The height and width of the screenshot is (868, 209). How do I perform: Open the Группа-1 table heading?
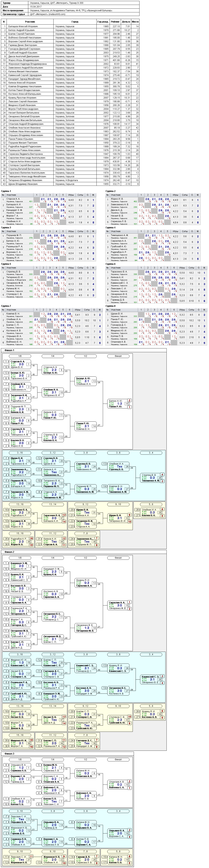(6, 191)
